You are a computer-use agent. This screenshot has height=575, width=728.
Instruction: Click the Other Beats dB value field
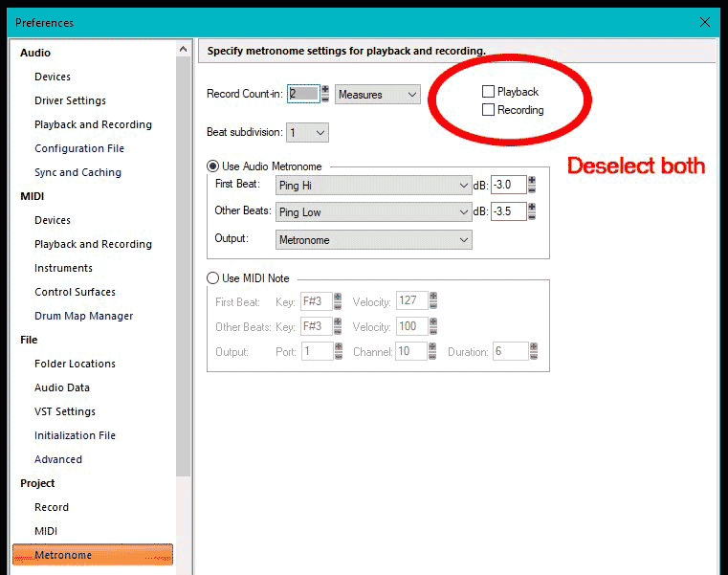[508, 212]
